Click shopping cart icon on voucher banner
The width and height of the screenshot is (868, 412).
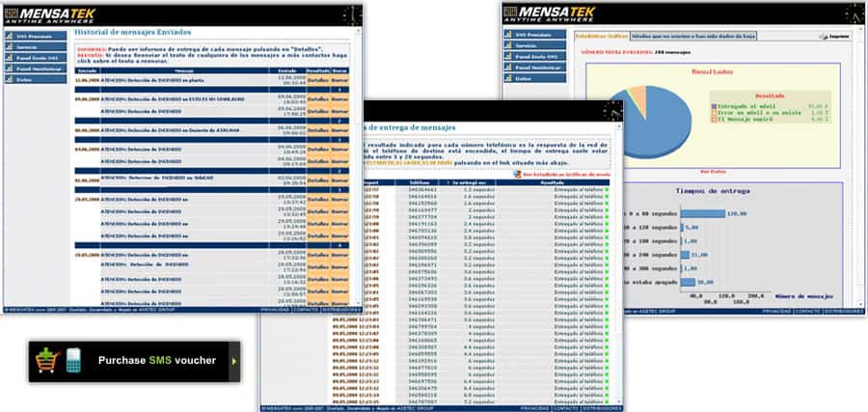click(x=47, y=361)
